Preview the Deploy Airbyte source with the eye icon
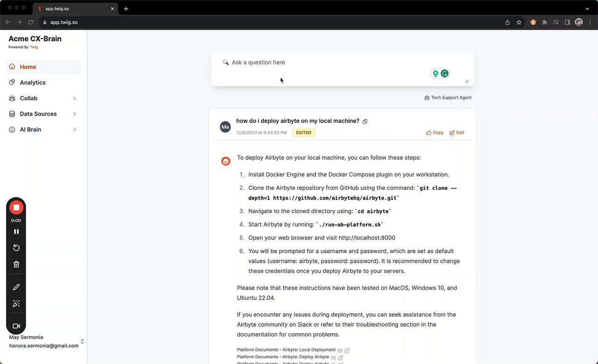This screenshot has height=364, width=598. tap(334, 357)
